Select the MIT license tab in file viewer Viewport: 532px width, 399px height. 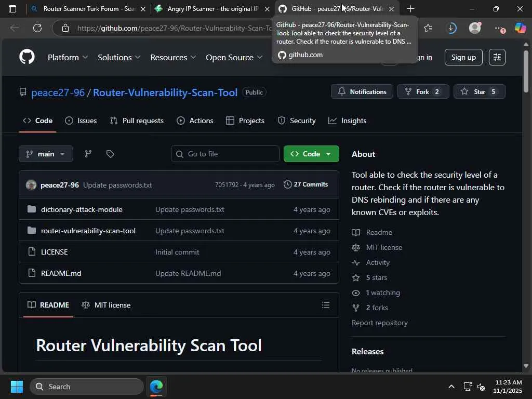[106, 304]
